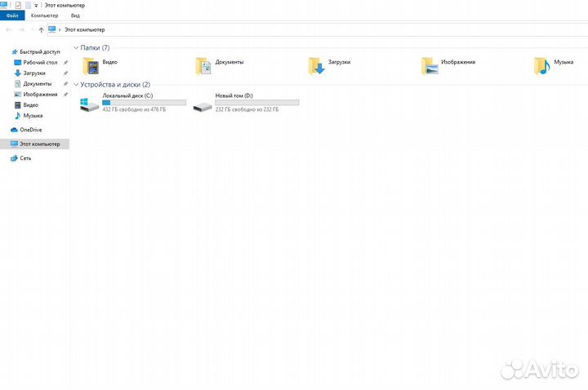Open the Файл menu
Image resolution: width=588 pixels, height=390 pixels.
point(12,16)
